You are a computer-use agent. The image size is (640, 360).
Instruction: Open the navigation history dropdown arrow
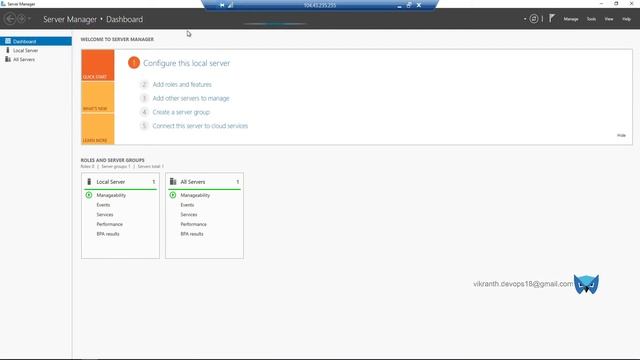click(x=29, y=19)
